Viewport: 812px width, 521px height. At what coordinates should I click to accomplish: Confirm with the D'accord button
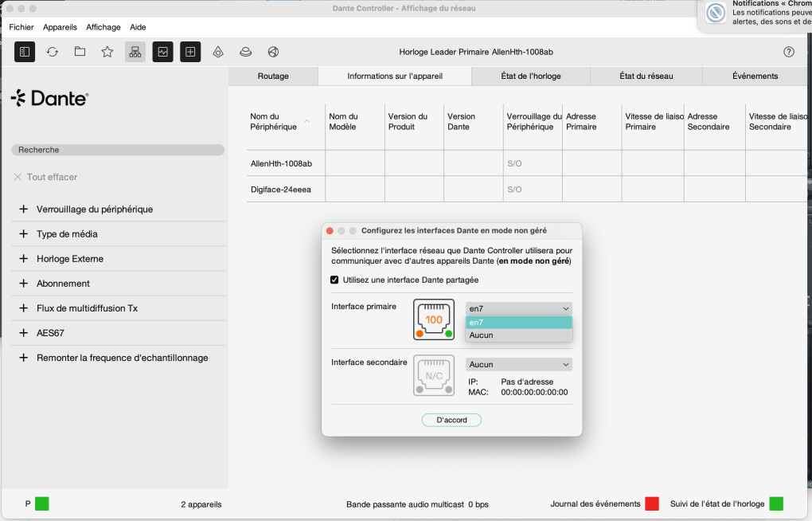tap(451, 420)
